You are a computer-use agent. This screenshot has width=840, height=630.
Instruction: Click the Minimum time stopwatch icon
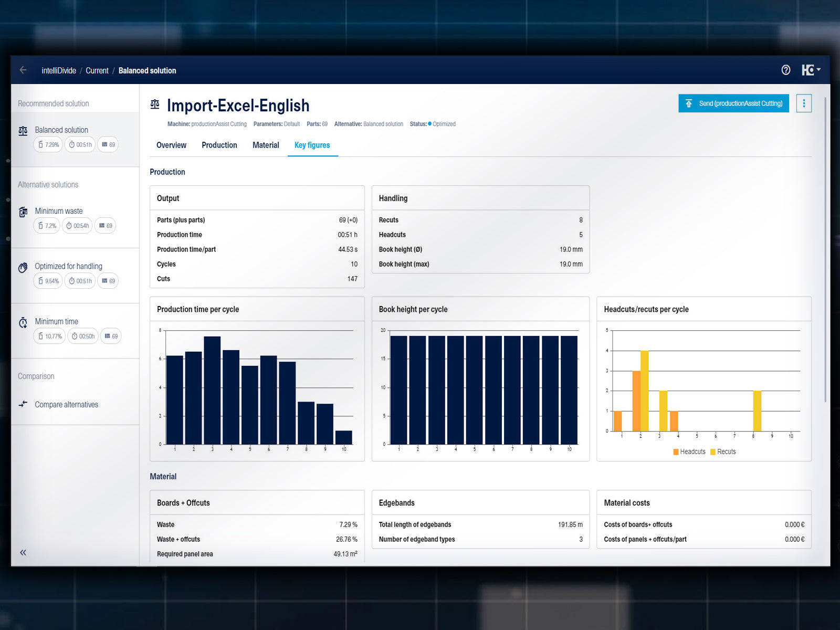[23, 323]
